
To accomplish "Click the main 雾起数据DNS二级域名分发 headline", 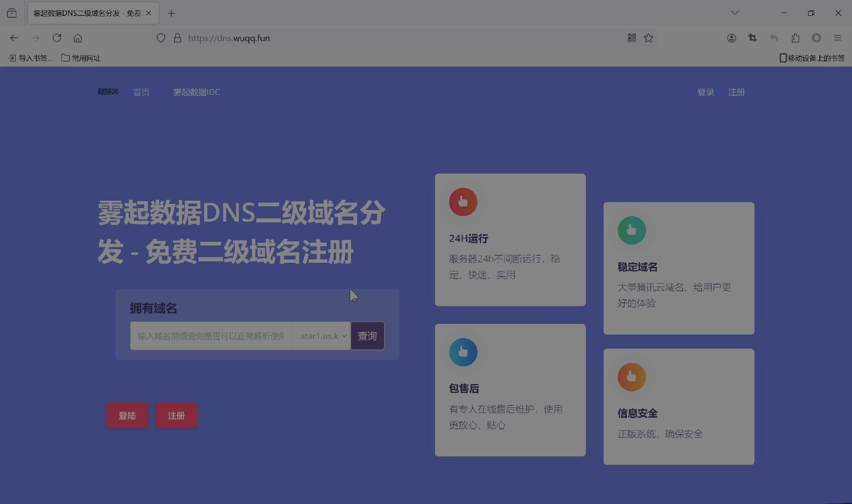I will [x=241, y=232].
